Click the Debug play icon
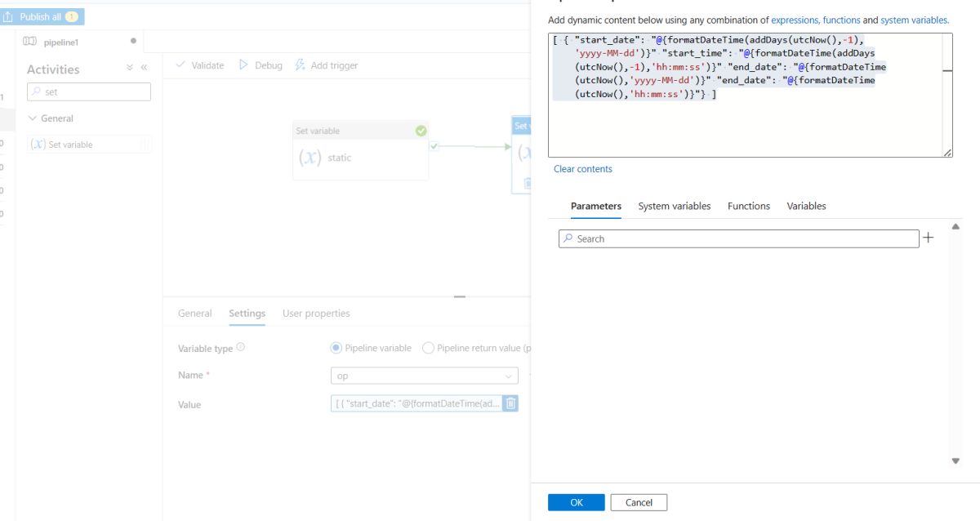Image resolution: width=980 pixels, height=521 pixels. (243, 65)
